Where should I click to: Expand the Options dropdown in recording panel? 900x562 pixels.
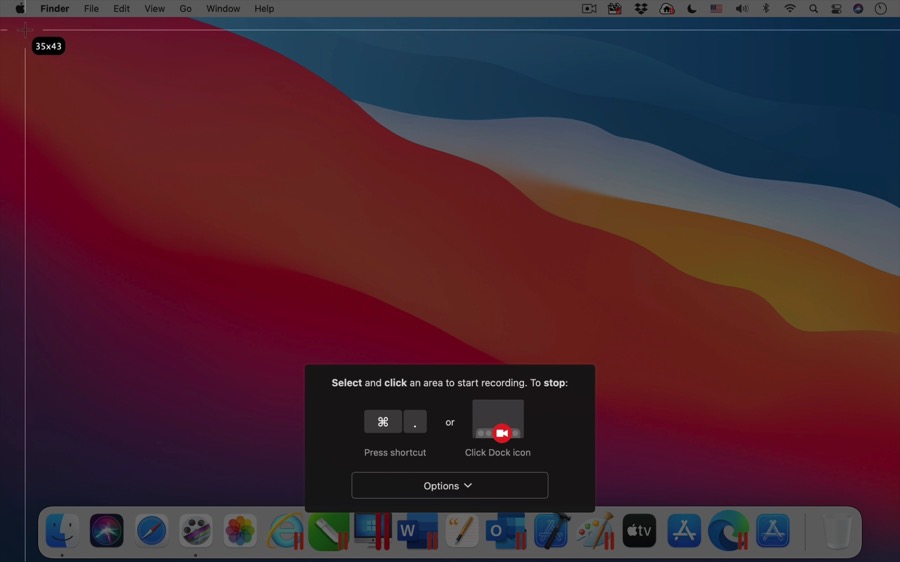coord(449,486)
